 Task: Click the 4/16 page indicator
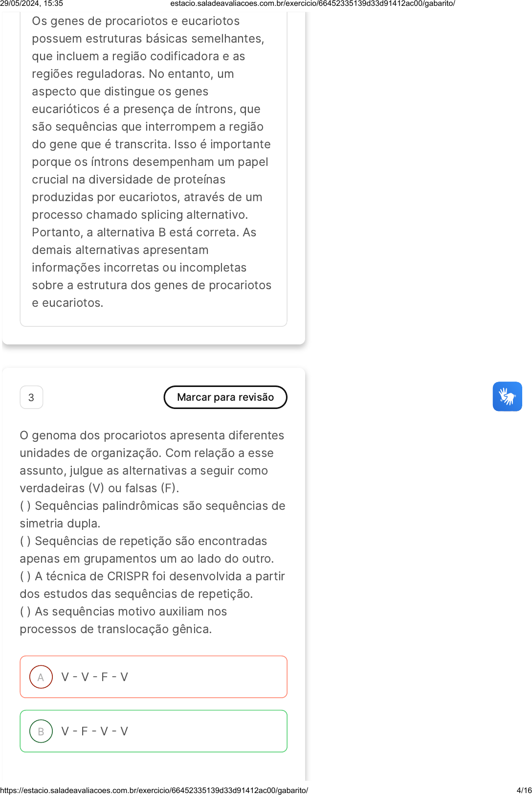tap(524, 790)
